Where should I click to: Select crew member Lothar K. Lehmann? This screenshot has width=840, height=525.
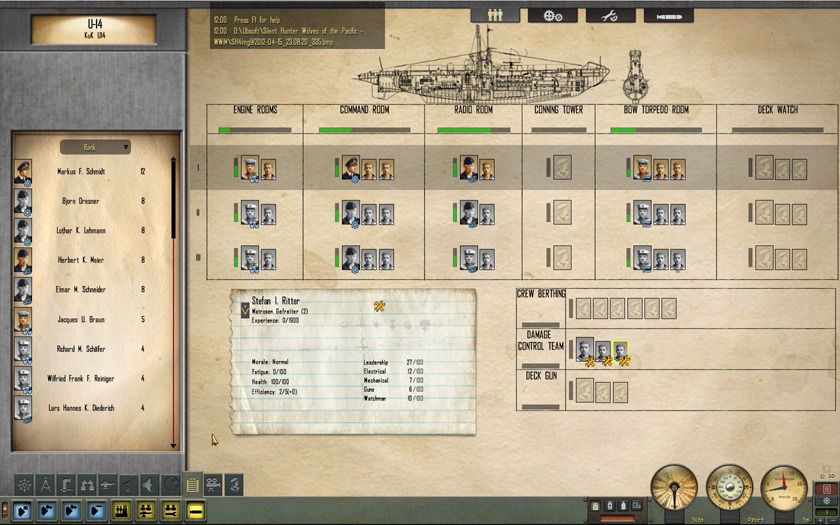click(x=80, y=231)
